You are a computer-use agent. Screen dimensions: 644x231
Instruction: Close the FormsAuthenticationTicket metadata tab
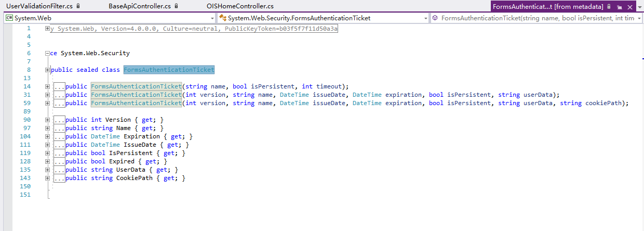[x=629, y=7]
